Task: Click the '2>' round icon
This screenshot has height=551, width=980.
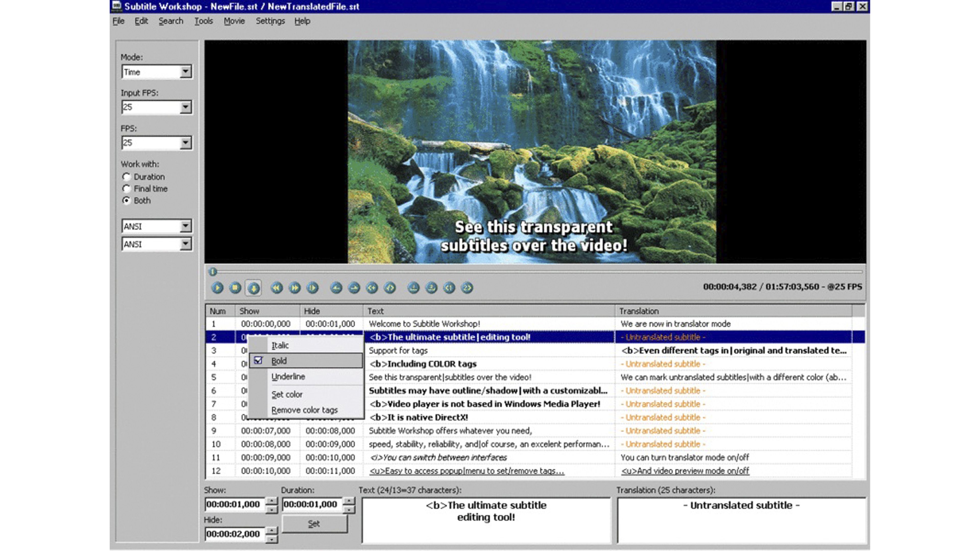Action: pos(467,288)
